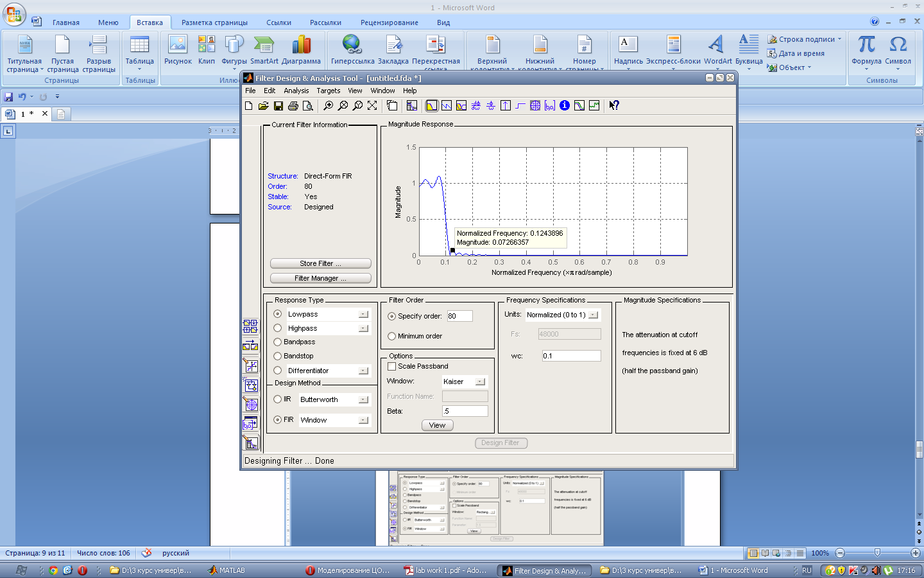The height and width of the screenshot is (578, 924).
Task: Restore default plot view with crossed-arrows icon
Action: [x=372, y=106]
